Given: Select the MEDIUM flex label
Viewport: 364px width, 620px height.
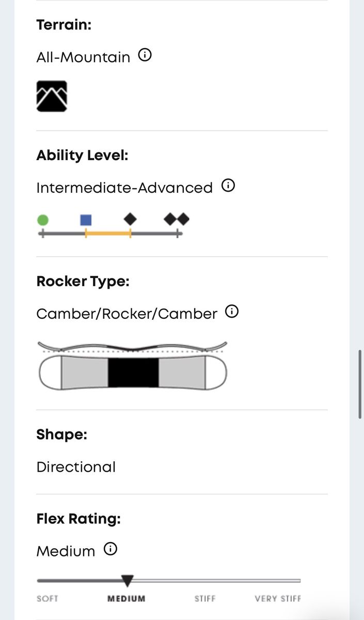Looking at the screenshot, I should tap(126, 599).
